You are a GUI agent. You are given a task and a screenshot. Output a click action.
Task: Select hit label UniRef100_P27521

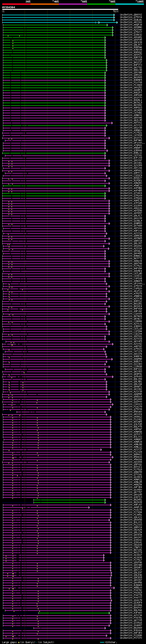131,133
